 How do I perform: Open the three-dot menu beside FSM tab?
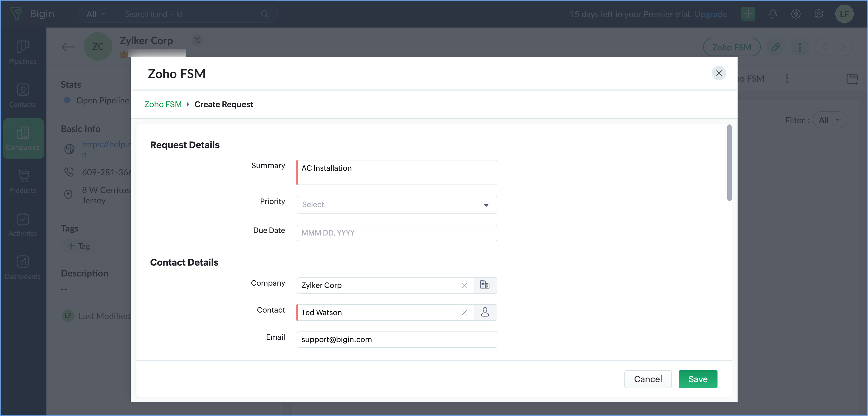click(x=787, y=79)
